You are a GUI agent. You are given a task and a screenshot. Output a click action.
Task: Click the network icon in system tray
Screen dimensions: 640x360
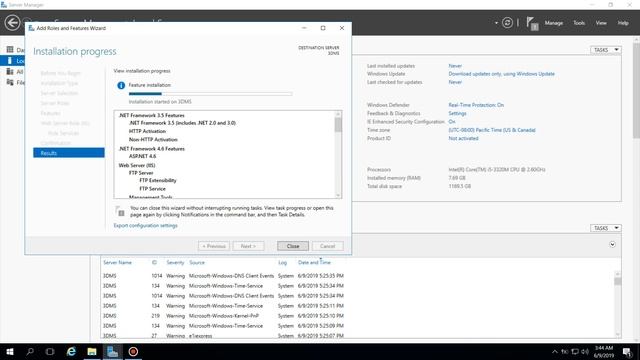(575, 351)
